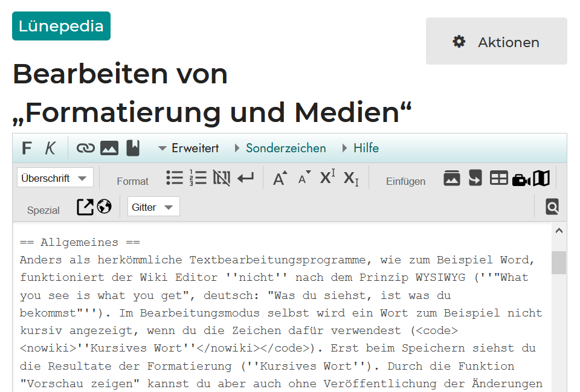Apply bold formatting with the F icon

coord(27,149)
